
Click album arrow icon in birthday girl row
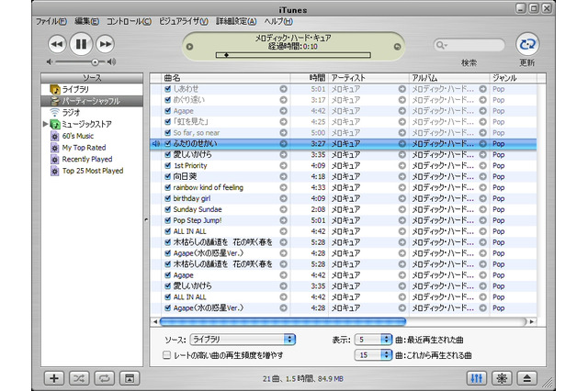tap(483, 198)
